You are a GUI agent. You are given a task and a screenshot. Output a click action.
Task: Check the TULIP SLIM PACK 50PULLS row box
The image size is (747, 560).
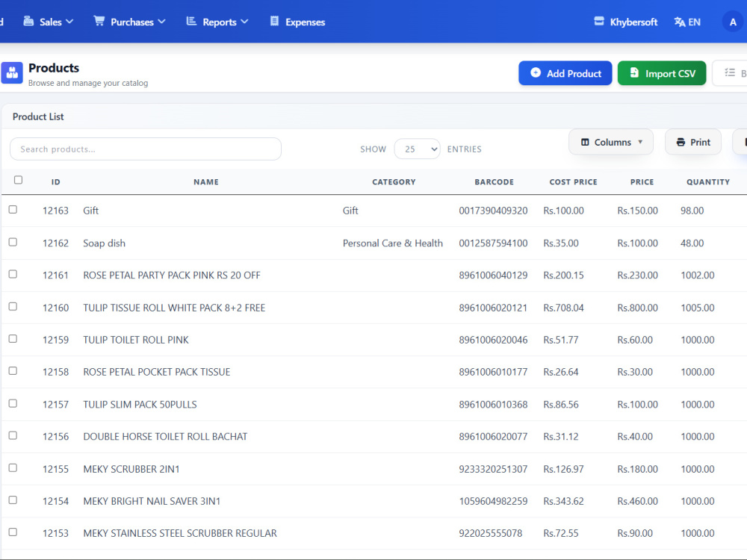(13, 403)
